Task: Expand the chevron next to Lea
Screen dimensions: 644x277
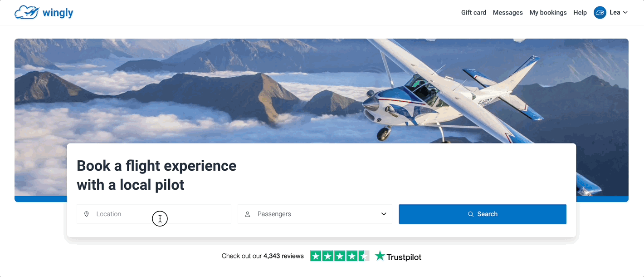Action: pos(625,13)
